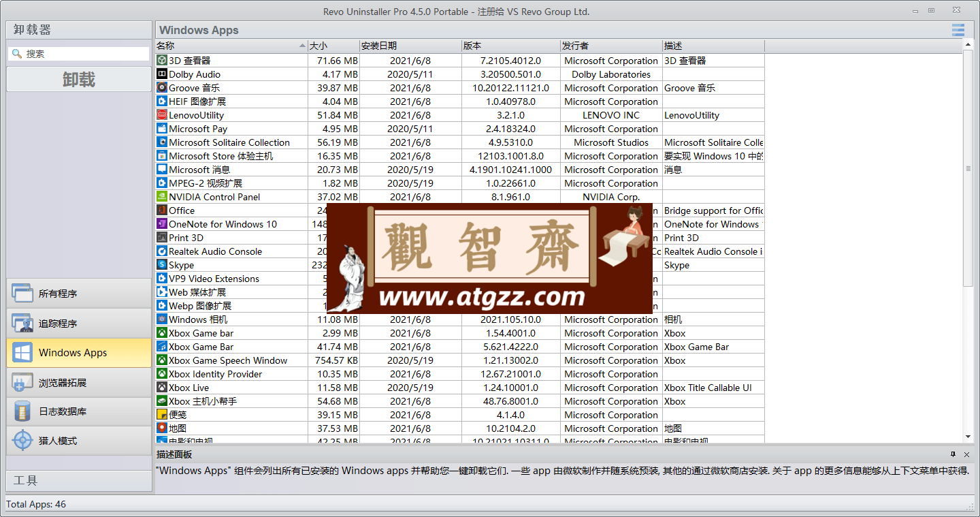Click the Microsoft Studios publisher cell
The width and height of the screenshot is (980, 517).
tap(611, 142)
